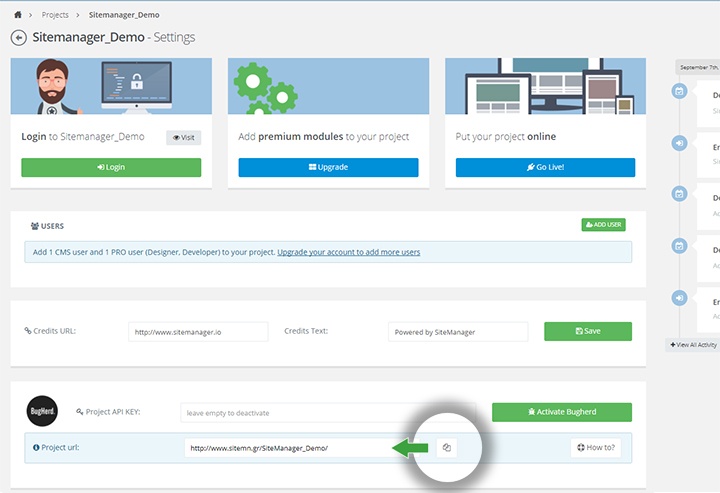Click the blue Upgrade button
The height and width of the screenshot is (493, 720).
328,167
